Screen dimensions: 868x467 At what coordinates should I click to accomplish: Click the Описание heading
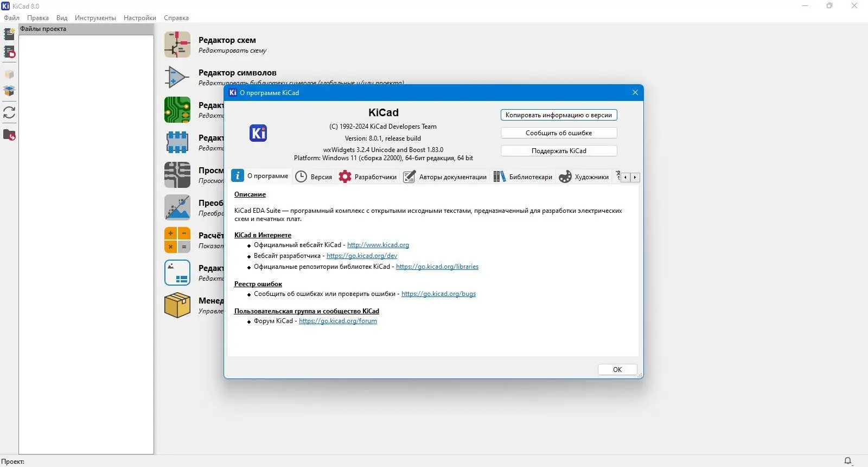(250, 194)
